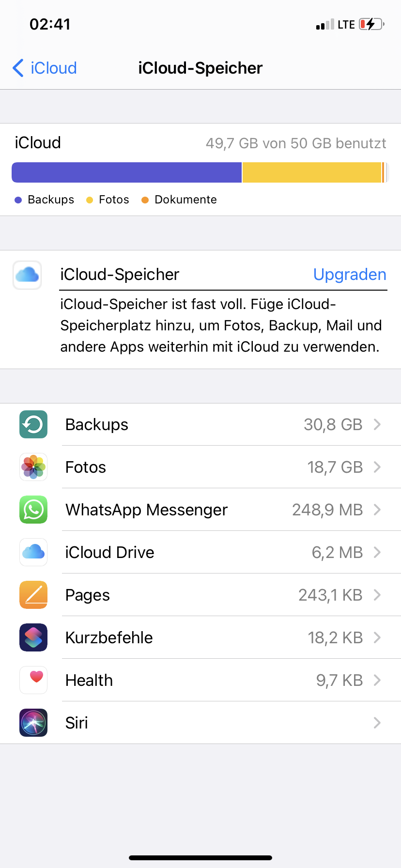This screenshot has height=868, width=401.
Task: Tap the Health heart icon
Action: [33, 680]
